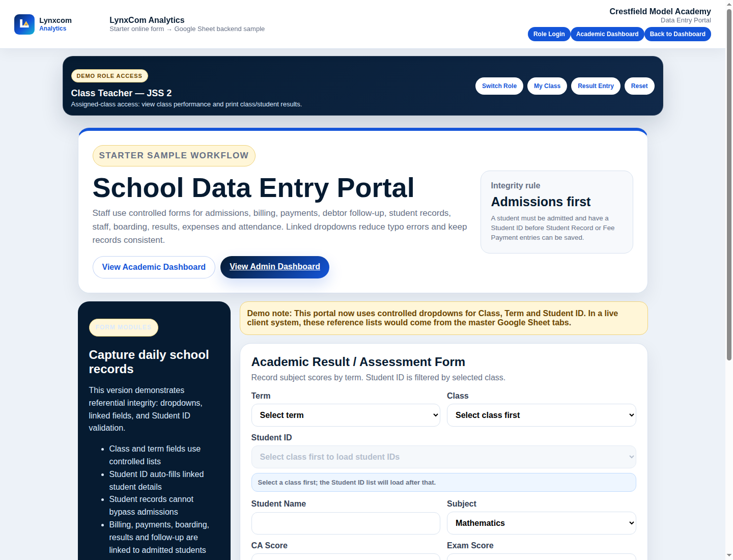Click the Crestfield Model Academy heading
The image size is (733, 560).
pyautogui.click(x=660, y=11)
